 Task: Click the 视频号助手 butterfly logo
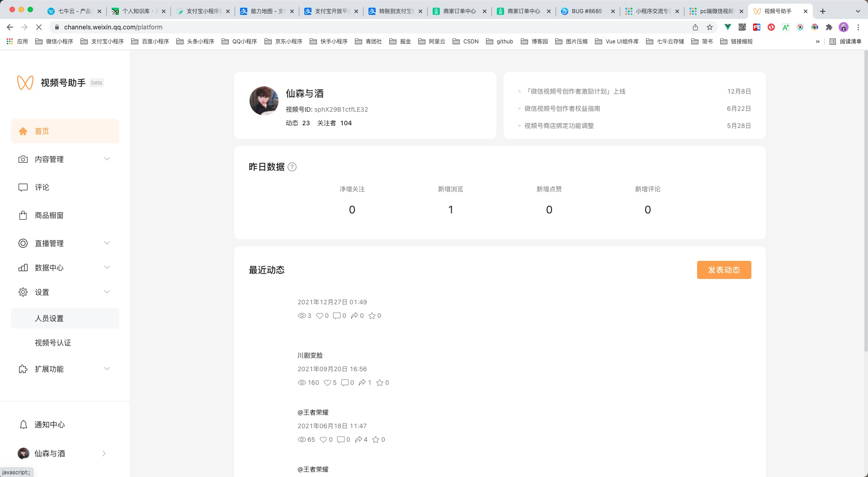[25, 83]
